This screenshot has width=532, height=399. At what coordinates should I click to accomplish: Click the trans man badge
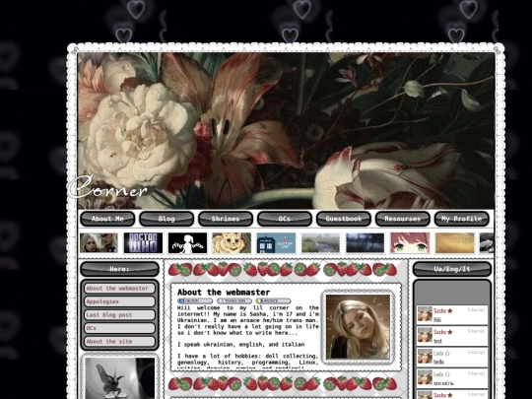[234, 300]
